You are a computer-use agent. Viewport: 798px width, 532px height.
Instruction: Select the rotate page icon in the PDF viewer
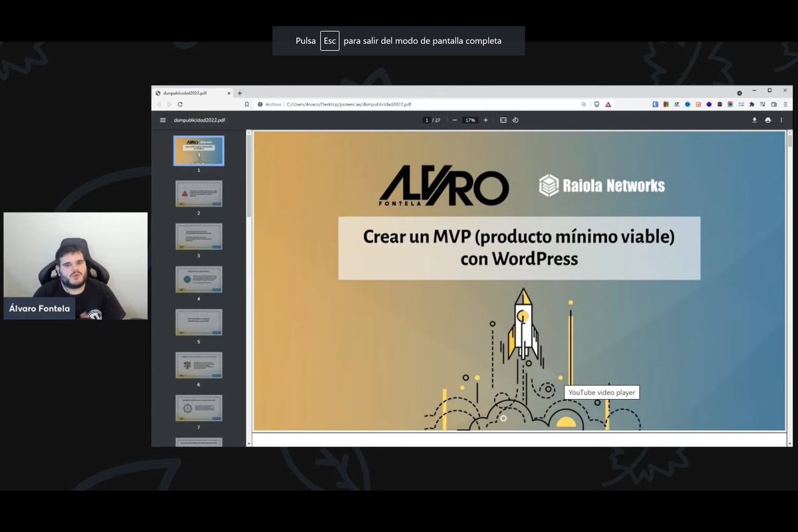(x=515, y=120)
